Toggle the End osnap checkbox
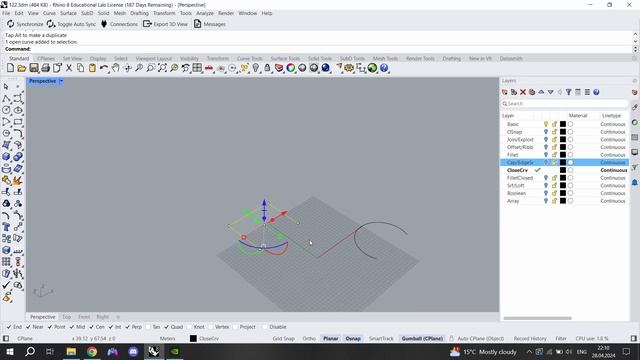The width and height of the screenshot is (640, 360). coord(9,327)
